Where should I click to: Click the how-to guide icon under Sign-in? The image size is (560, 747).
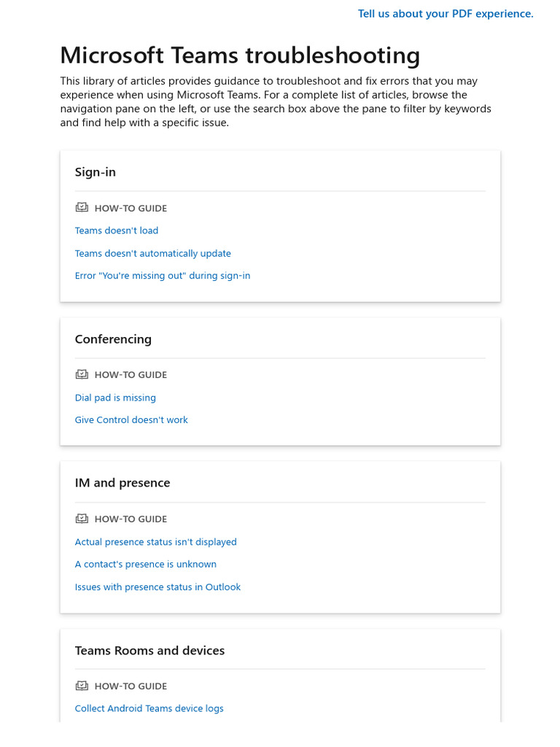(x=82, y=208)
